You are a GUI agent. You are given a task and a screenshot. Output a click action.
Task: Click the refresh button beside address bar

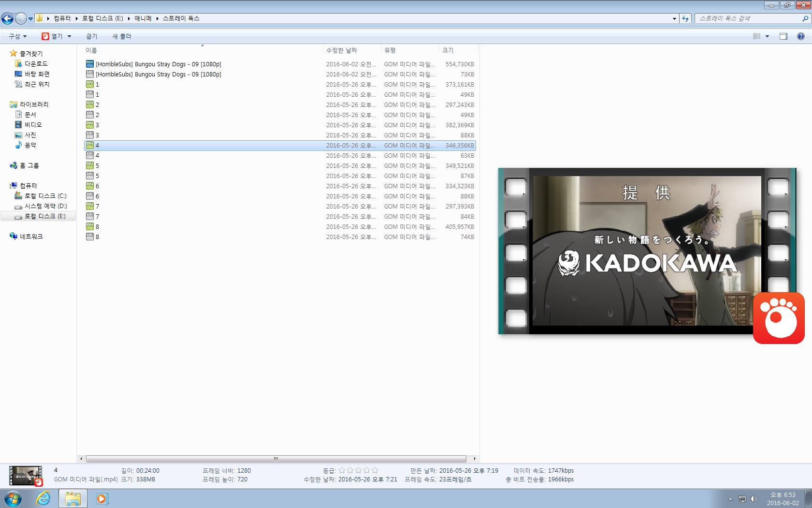685,18
